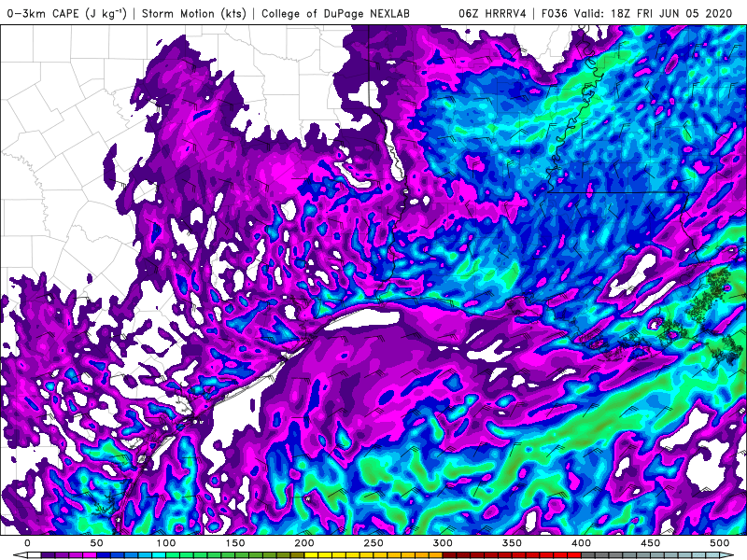Click the "400" label on the color scale
The width and height of the screenshot is (747, 560).
click(581, 543)
